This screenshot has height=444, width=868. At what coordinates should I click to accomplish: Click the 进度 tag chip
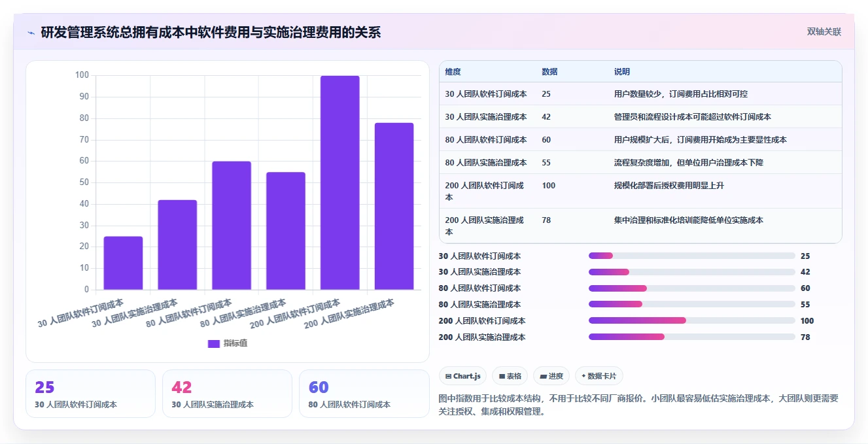(x=551, y=376)
